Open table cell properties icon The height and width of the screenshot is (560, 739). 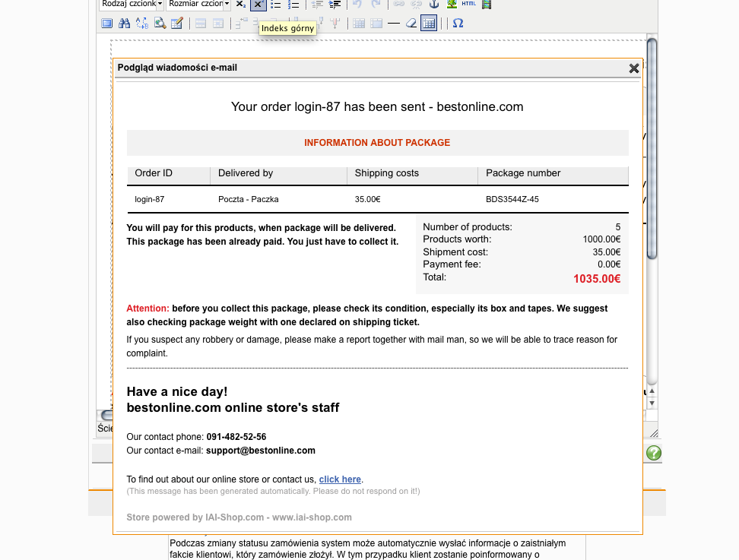point(217,23)
